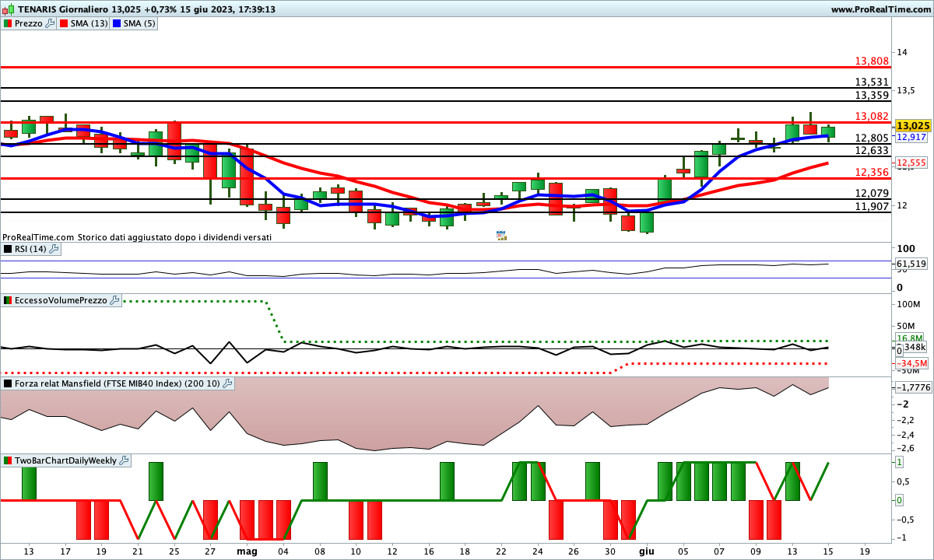934x560 pixels.
Task: Click the EccessoVolumePrezzo color icon
Action: pyautogui.click(x=8, y=300)
